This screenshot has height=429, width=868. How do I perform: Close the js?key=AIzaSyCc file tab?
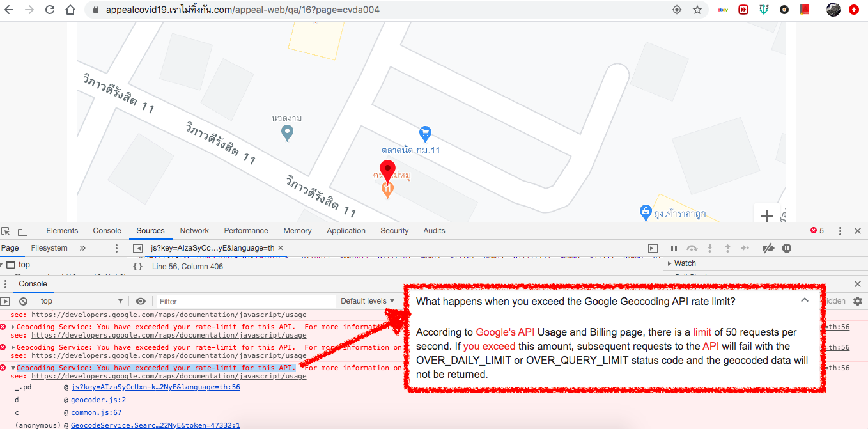point(281,248)
